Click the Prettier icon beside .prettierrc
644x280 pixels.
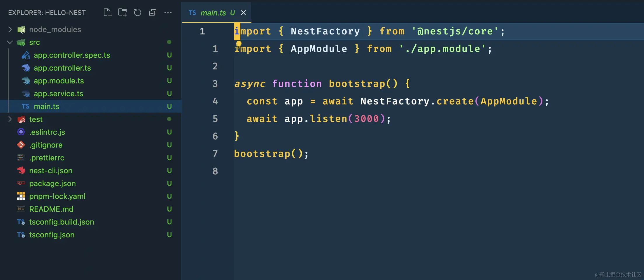tap(21, 157)
